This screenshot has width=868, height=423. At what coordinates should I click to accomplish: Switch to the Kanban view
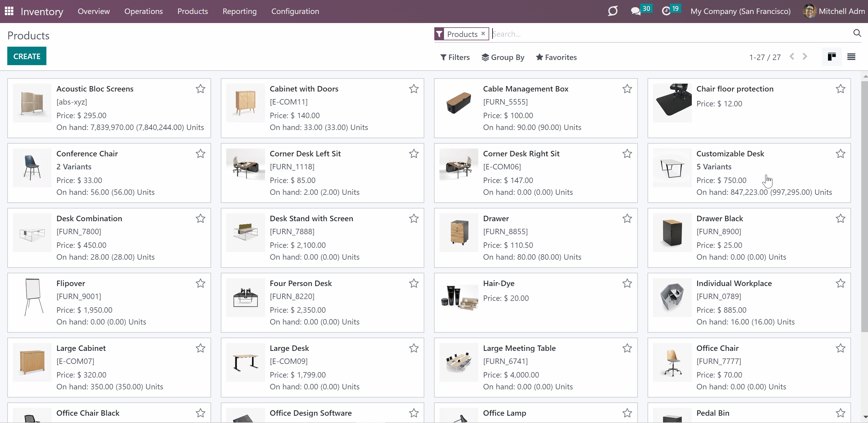[832, 57]
